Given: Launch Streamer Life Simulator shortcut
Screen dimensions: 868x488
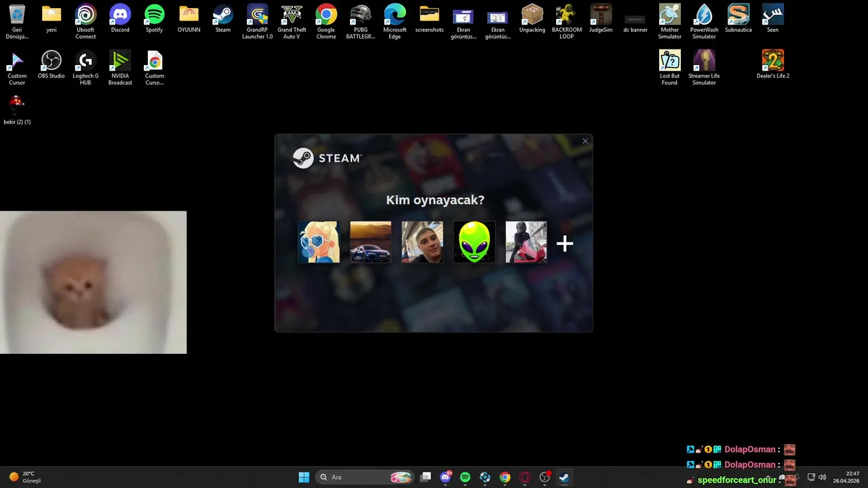Looking at the screenshot, I should 704,67.
